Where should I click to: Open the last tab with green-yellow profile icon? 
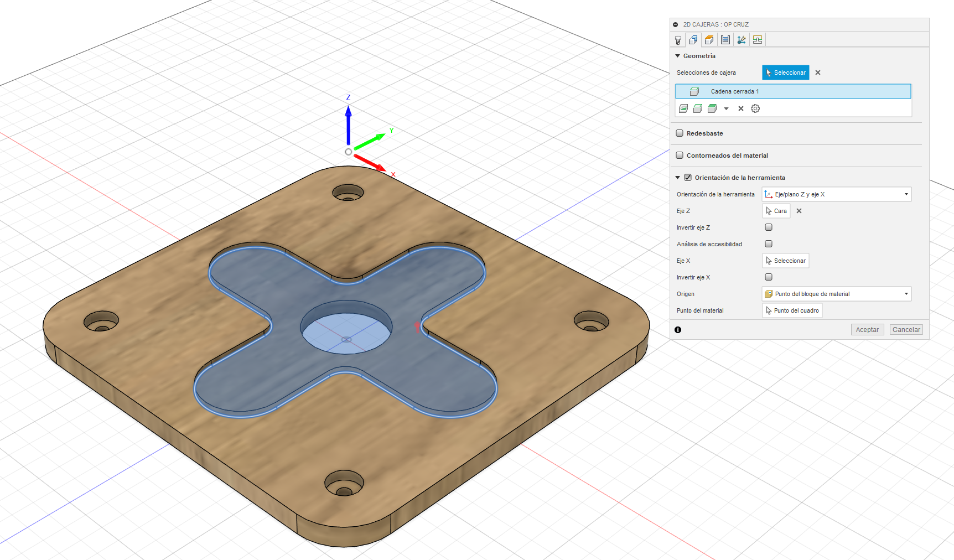point(758,40)
